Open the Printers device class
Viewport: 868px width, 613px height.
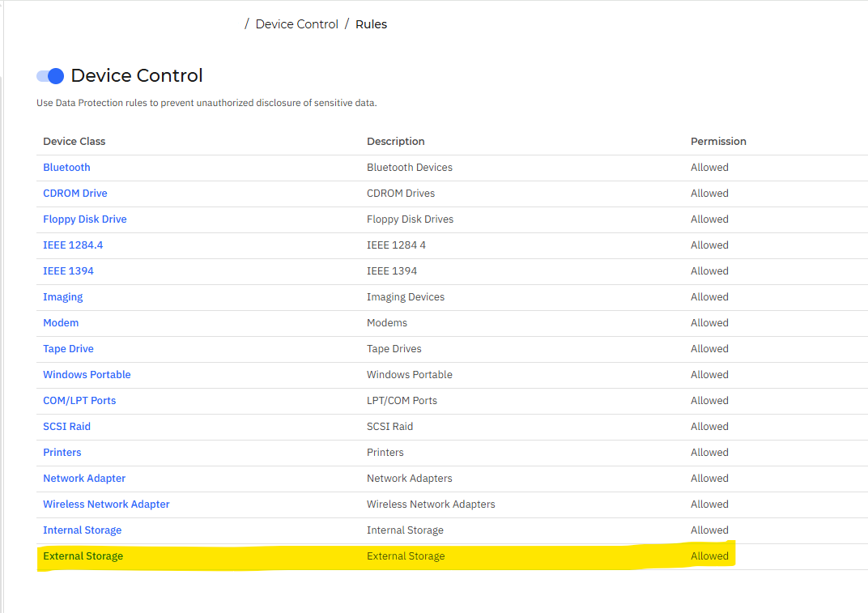[62, 453]
